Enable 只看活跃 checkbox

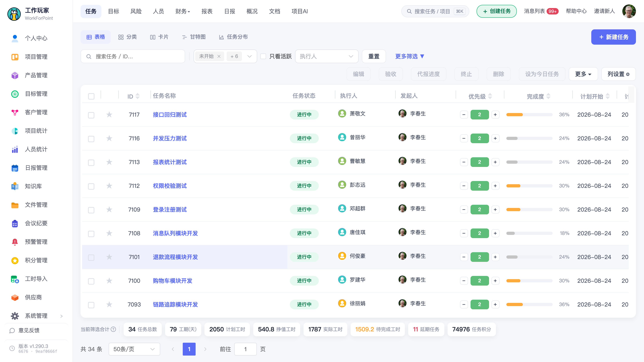point(263,56)
